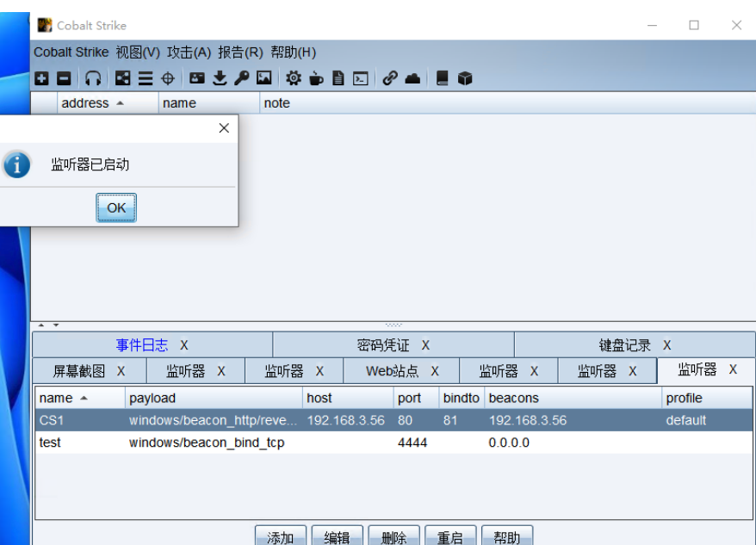The height and width of the screenshot is (545, 756).
Task: Click the 编辑 button
Action: [337, 536]
